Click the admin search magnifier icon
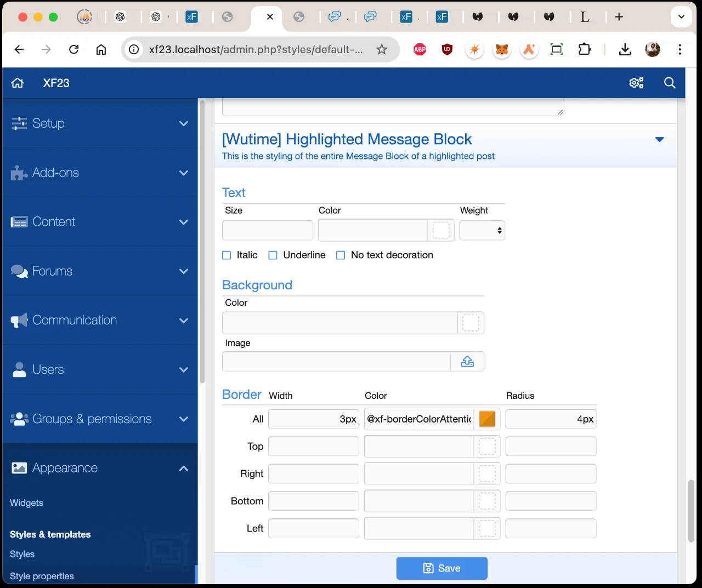Viewport: 702px width, 588px height. (670, 83)
